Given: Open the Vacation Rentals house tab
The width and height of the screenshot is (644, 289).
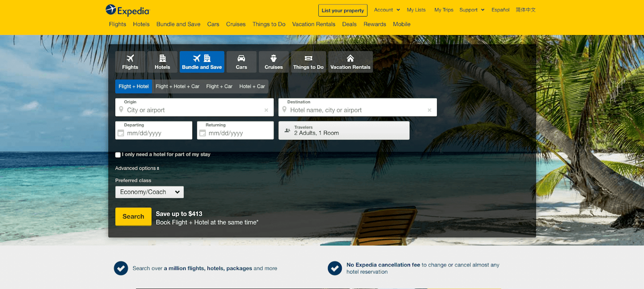Looking at the screenshot, I should tap(350, 62).
